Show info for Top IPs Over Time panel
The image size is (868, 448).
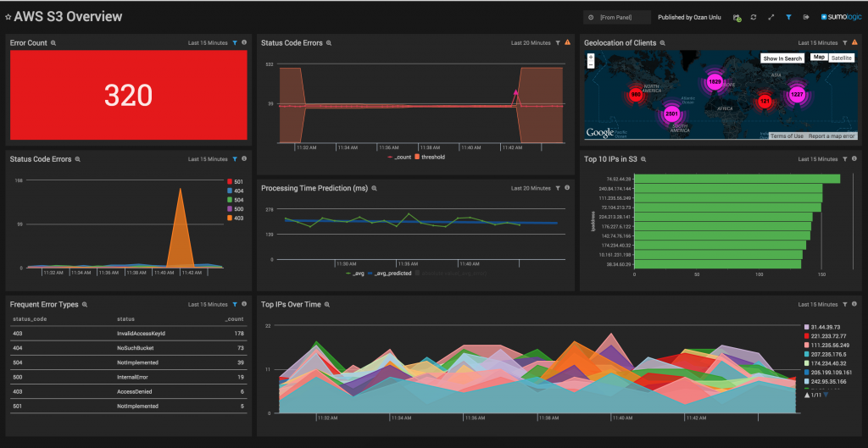(x=854, y=304)
